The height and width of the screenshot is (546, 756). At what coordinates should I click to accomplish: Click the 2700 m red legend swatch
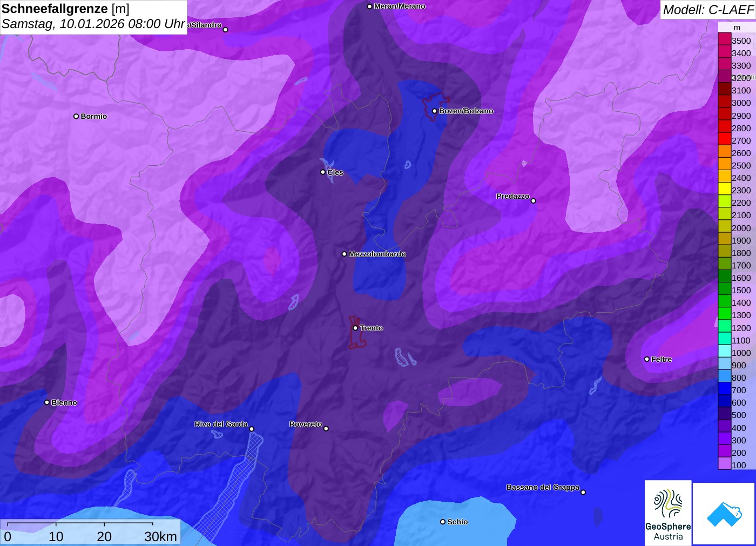tap(724, 139)
